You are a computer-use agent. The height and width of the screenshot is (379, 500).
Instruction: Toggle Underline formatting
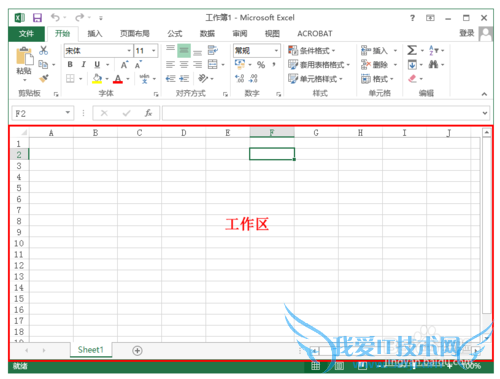tap(97, 64)
